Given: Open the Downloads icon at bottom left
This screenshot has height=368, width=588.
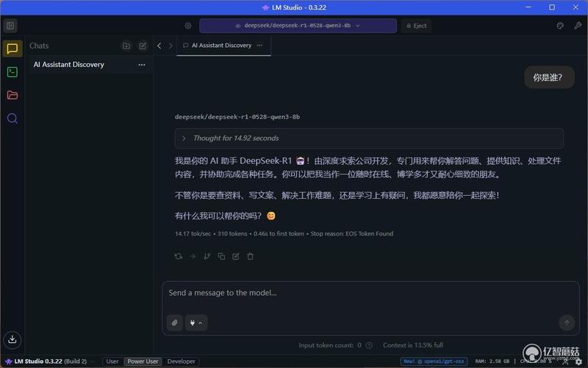Looking at the screenshot, I should click(12, 339).
